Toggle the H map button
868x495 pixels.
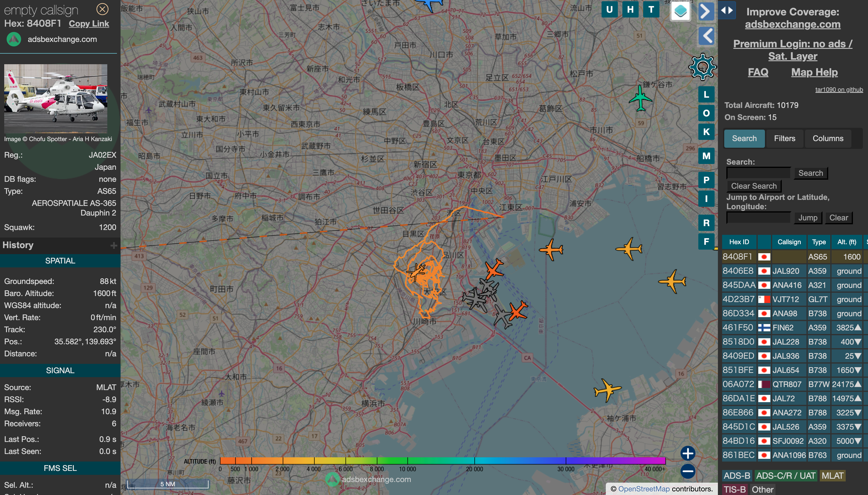(x=630, y=10)
